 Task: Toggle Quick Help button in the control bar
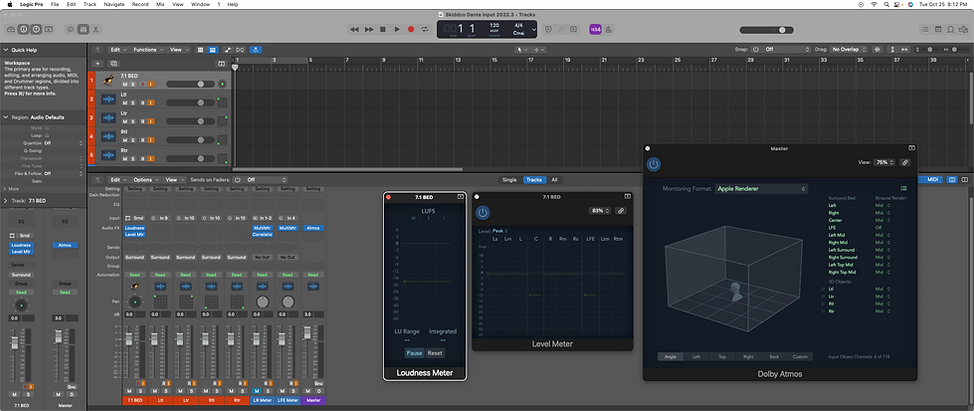click(x=36, y=29)
